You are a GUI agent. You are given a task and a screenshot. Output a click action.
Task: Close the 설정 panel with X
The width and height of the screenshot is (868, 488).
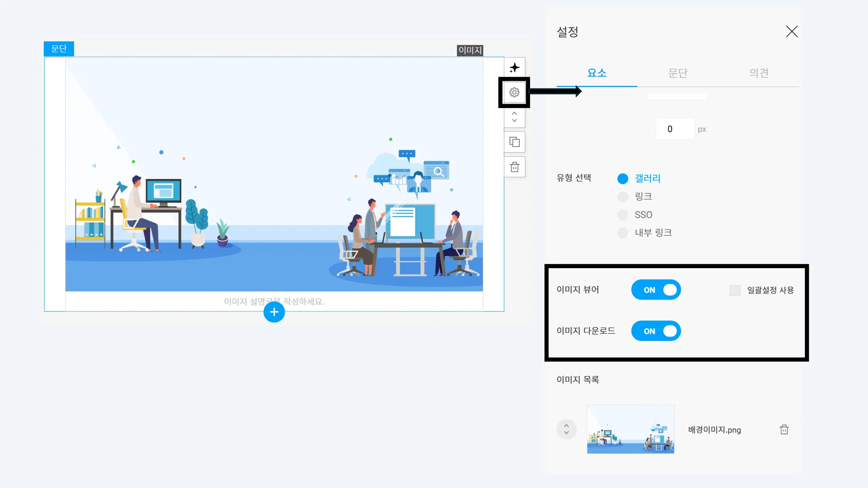(x=792, y=31)
